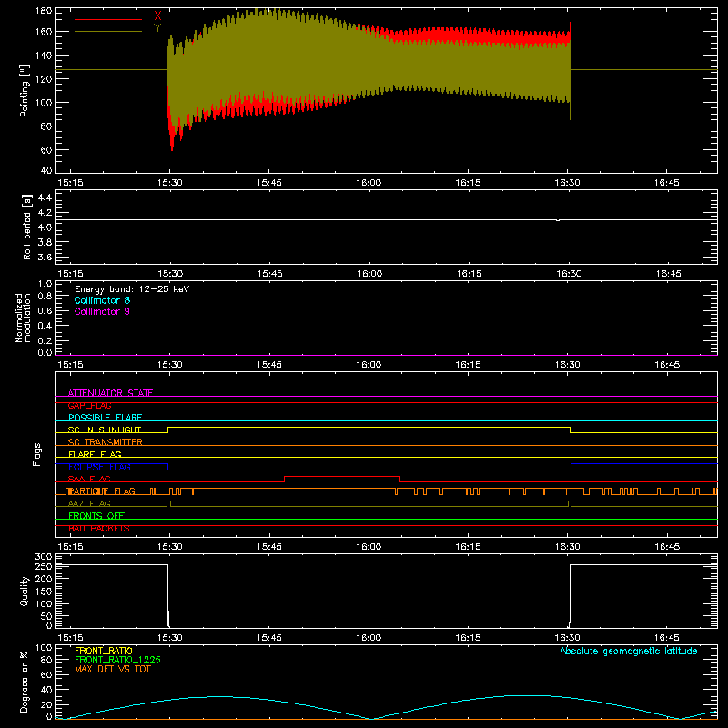Click the cyan geomagnetic latitude curve
Image resolution: width=728 pixels, height=728 pixels.
point(386,707)
